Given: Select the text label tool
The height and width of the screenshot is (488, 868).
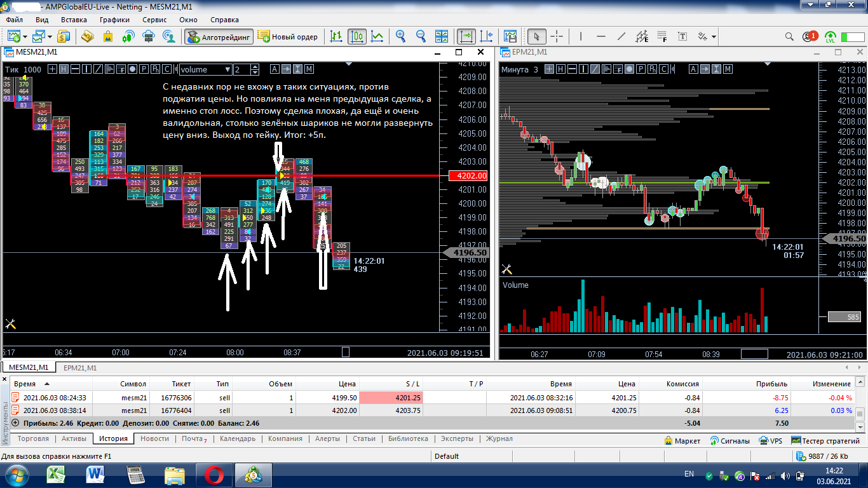Looking at the screenshot, I should (x=682, y=36).
